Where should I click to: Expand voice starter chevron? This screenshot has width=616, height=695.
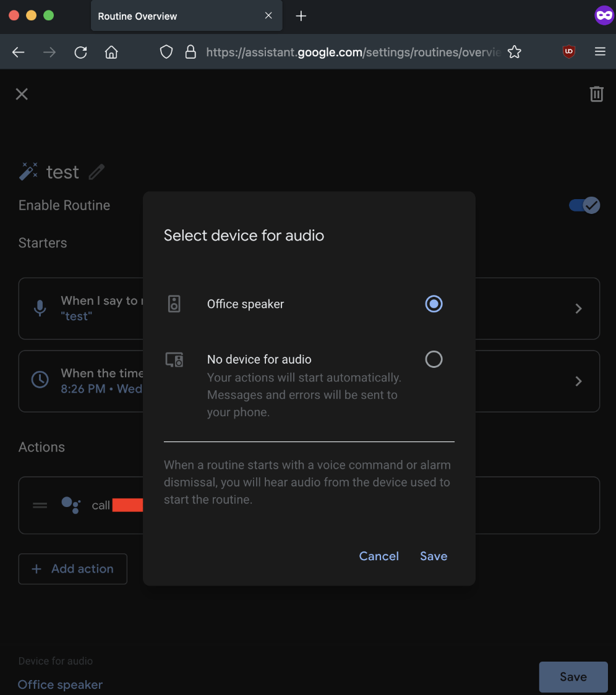coord(578,309)
